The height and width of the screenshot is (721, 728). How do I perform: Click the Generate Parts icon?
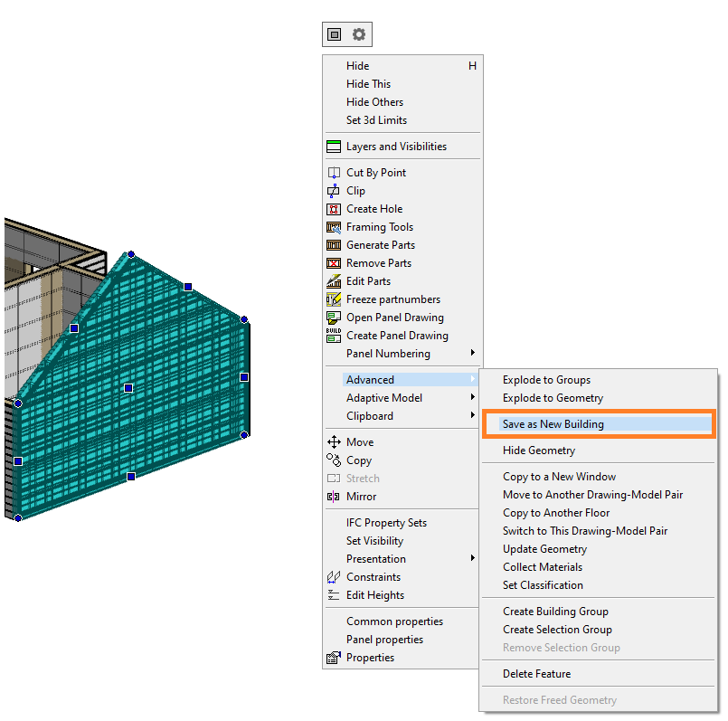(x=333, y=245)
